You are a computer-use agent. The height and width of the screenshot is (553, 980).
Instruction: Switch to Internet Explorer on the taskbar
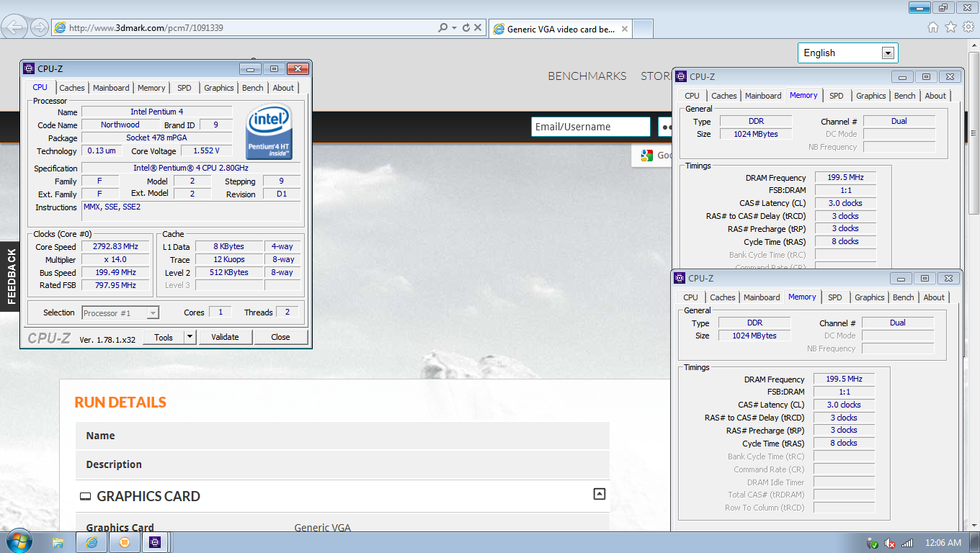point(92,542)
